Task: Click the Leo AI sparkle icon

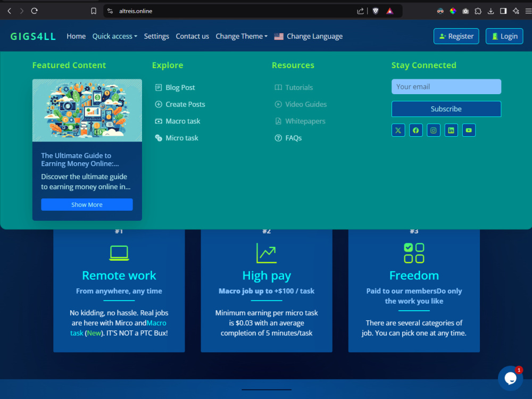Action: point(516,11)
